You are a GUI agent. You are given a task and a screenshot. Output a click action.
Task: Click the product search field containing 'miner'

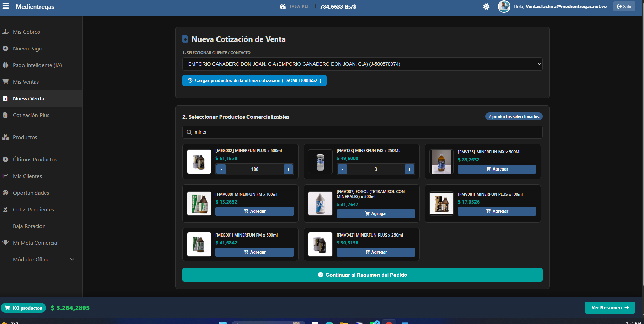362,132
